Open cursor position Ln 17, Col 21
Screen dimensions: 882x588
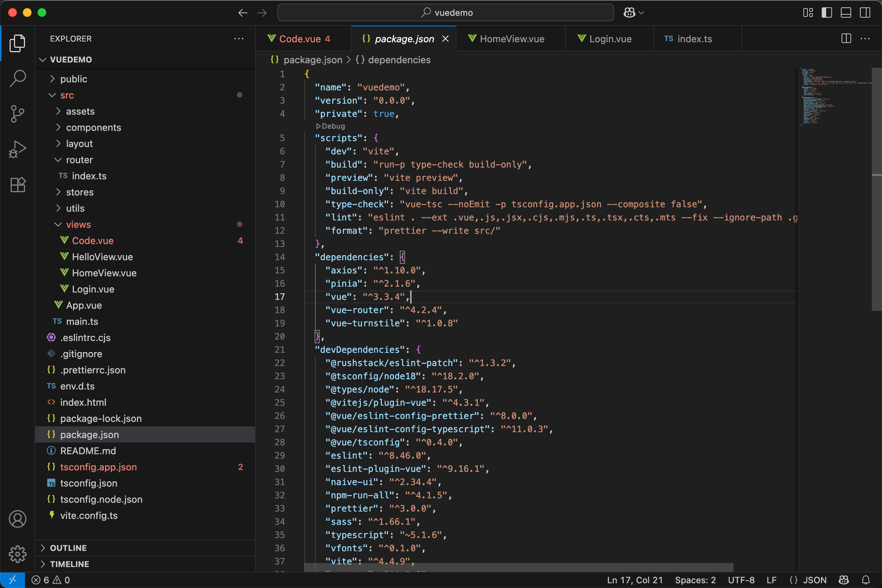(x=635, y=580)
